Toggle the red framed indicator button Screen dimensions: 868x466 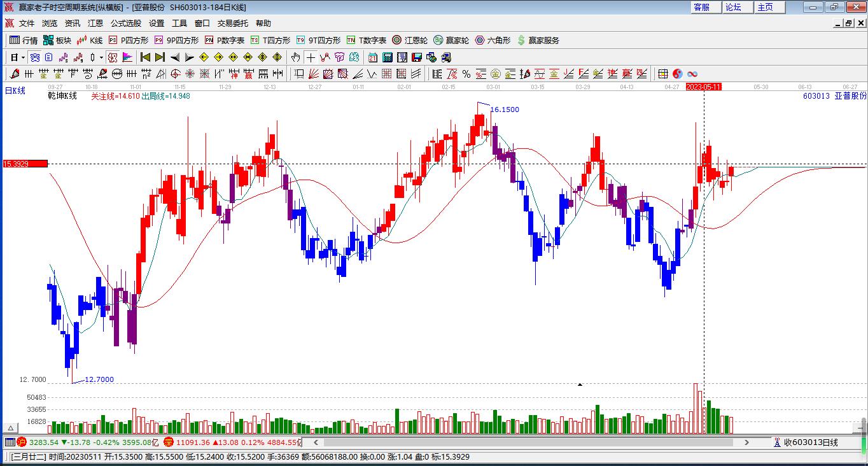[113, 57]
